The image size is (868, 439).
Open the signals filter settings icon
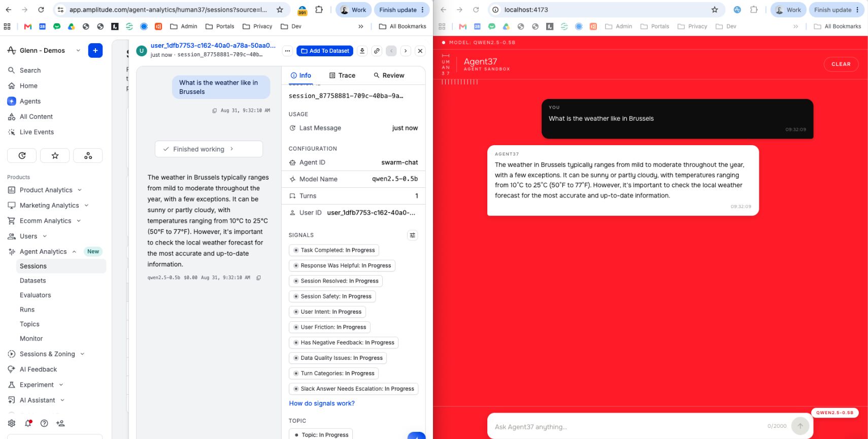coord(412,235)
